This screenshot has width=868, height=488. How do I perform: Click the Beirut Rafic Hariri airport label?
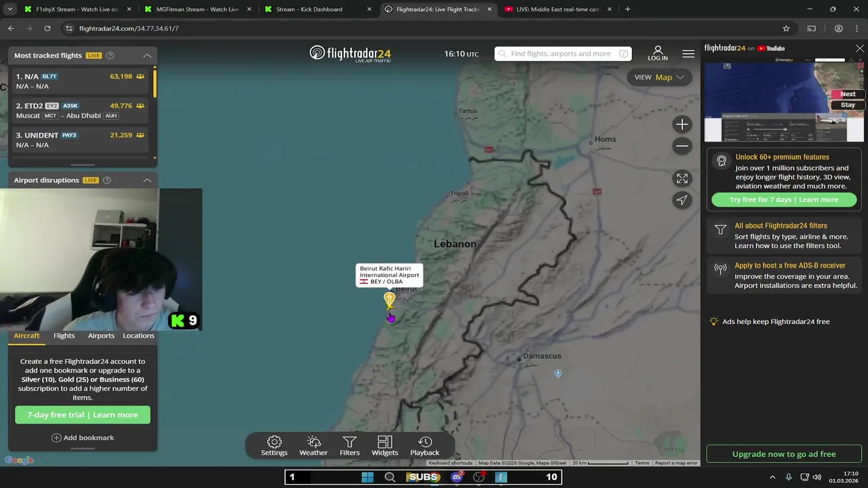point(389,275)
